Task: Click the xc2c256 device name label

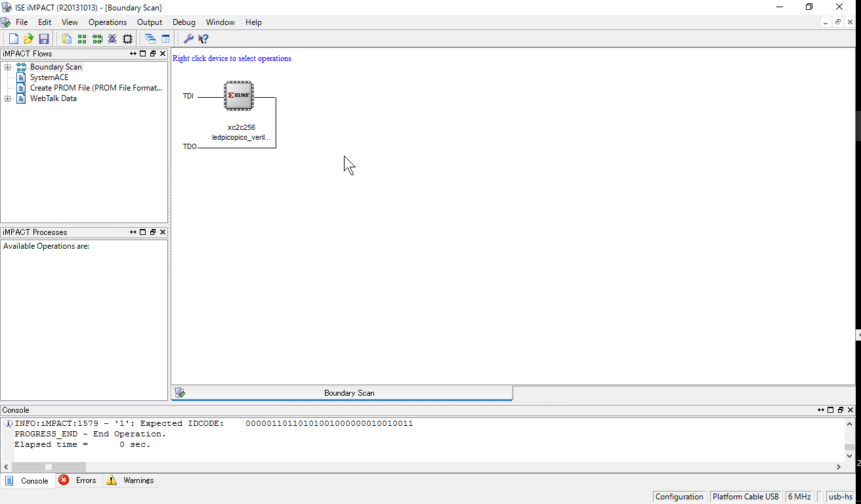Action: pyautogui.click(x=241, y=127)
